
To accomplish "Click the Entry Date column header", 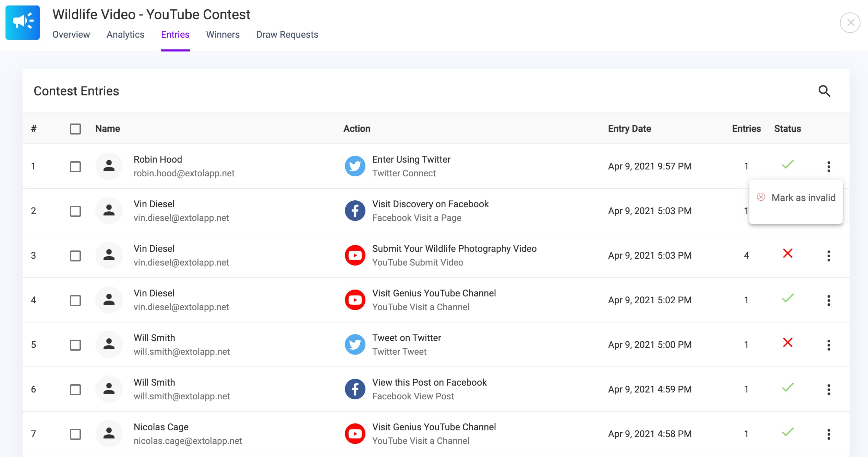I will pyautogui.click(x=629, y=129).
